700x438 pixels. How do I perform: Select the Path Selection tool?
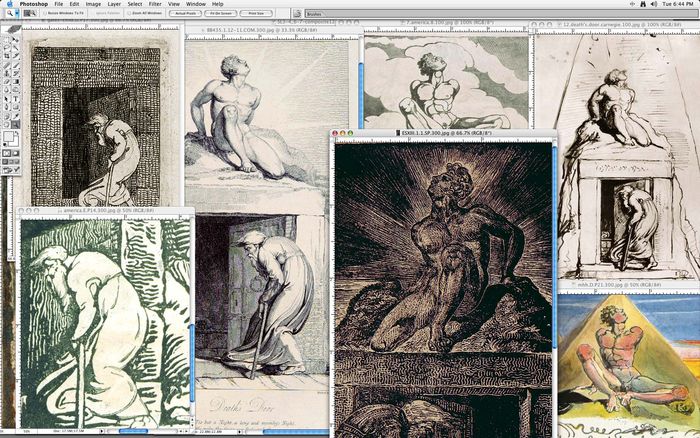click(7, 99)
